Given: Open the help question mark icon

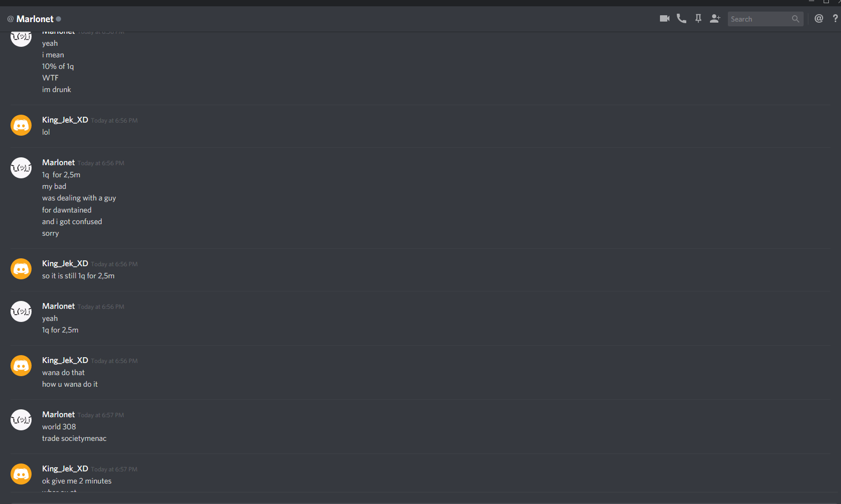Looking at the screenshot, I should (835, 18).
